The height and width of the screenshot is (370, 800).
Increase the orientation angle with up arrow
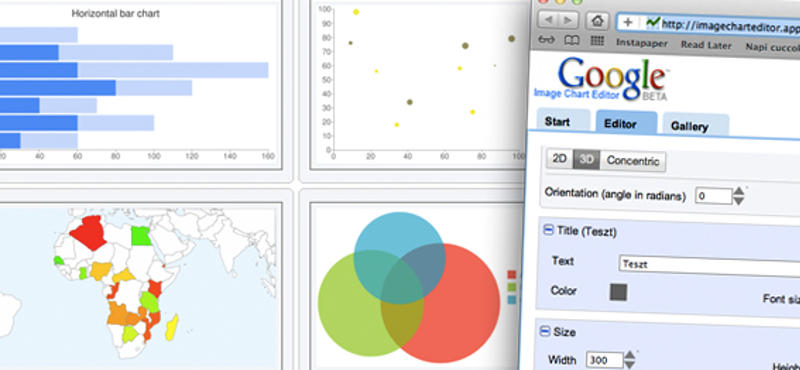[738, 191]
